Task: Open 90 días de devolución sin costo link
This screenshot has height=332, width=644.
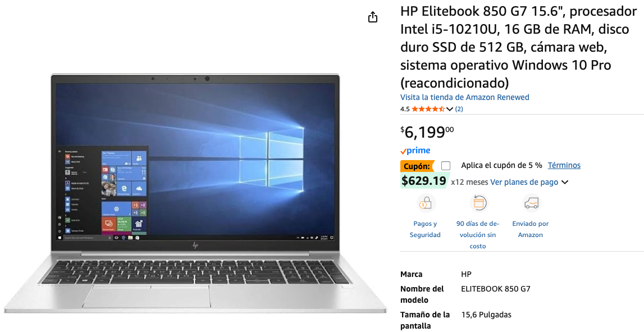Action: (x=478, y=235)
